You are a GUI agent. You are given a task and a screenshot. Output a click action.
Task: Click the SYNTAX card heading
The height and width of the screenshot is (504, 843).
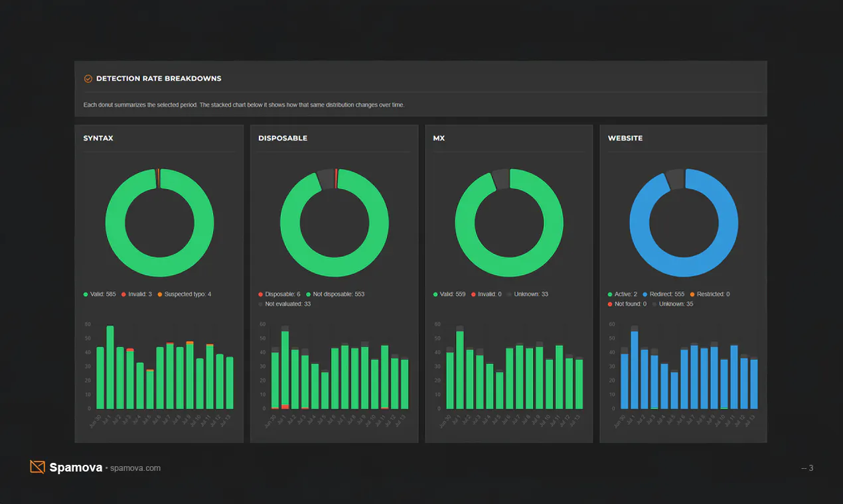98,139
